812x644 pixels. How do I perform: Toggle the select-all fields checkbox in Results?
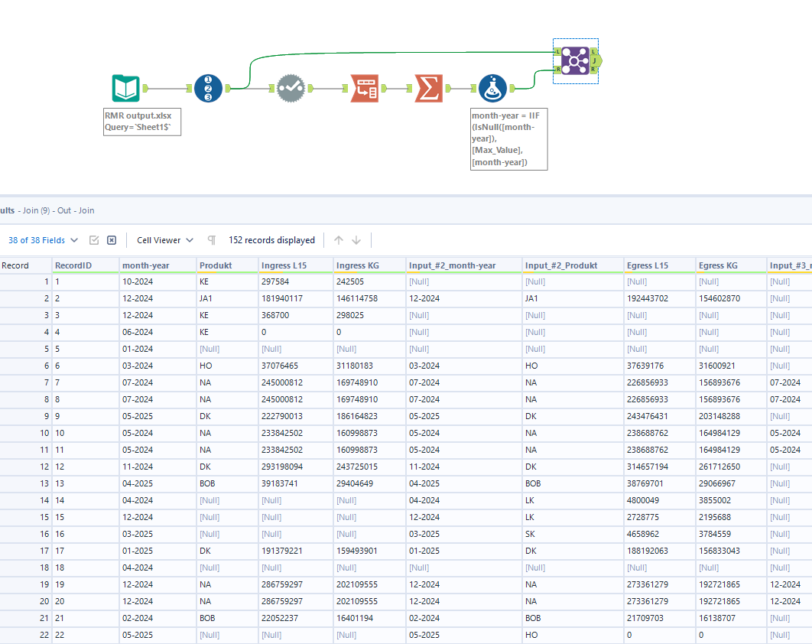point(93,239)
